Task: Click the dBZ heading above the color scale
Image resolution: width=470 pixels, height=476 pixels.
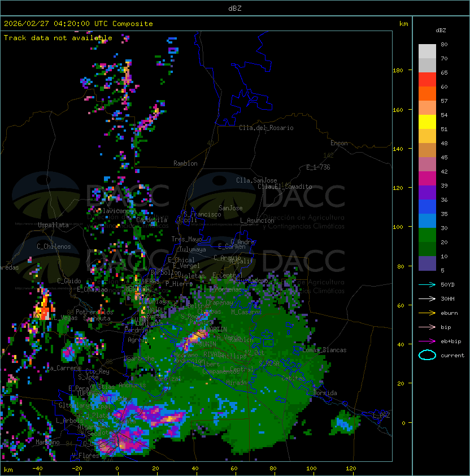Action: 441,31
